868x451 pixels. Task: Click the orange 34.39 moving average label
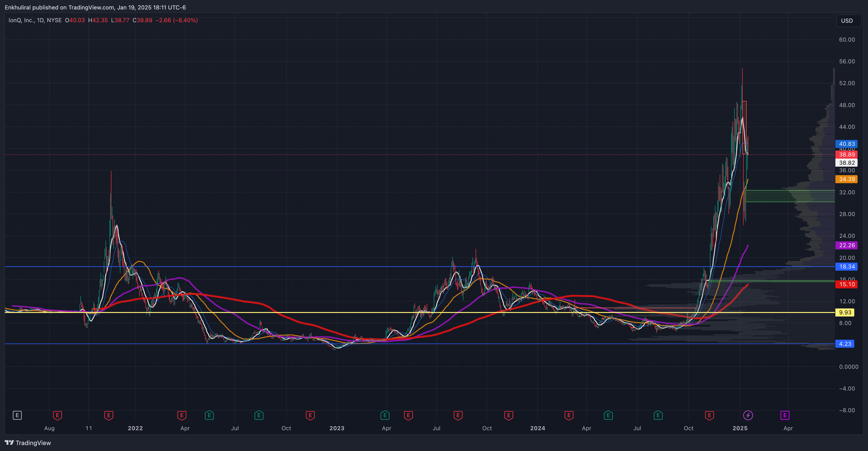click(846, 179)
